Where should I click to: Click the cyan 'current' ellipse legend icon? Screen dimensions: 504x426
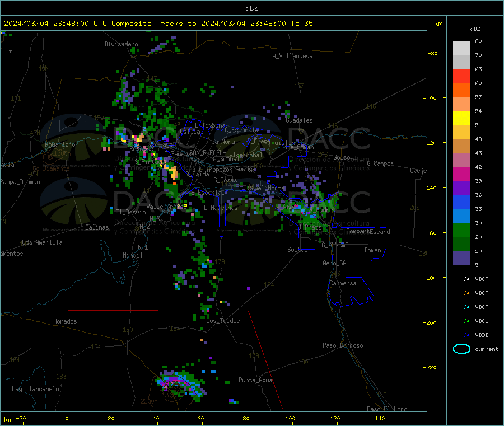tap(461, 349)
